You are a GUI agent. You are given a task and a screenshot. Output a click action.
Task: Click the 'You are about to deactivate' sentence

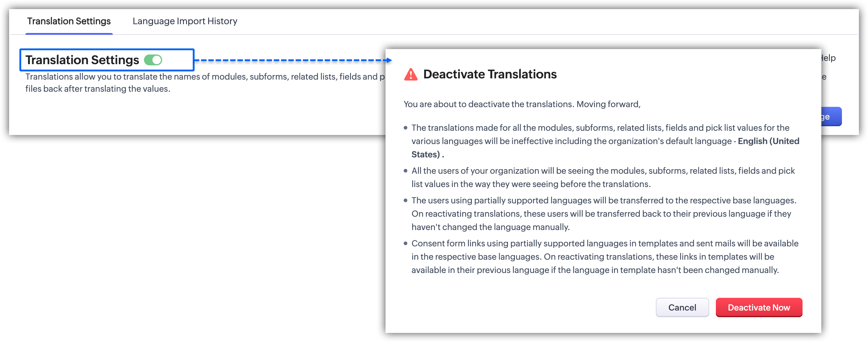[x=522, y=104]
